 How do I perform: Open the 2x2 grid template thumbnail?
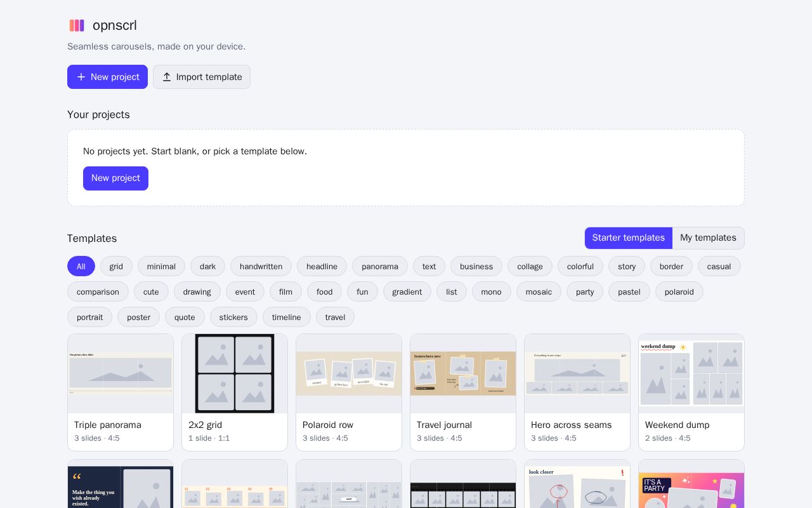(235, 373)
